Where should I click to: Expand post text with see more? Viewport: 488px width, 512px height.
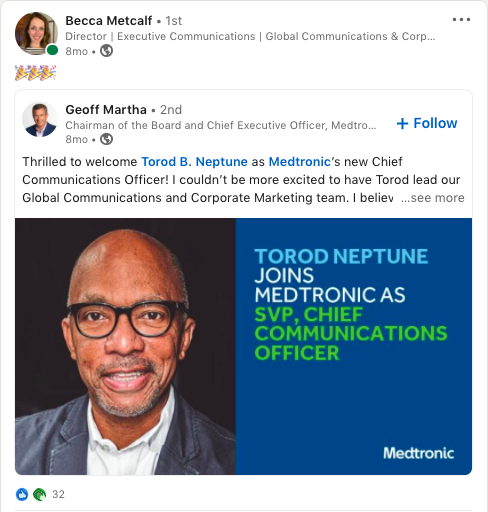point(433,198)
